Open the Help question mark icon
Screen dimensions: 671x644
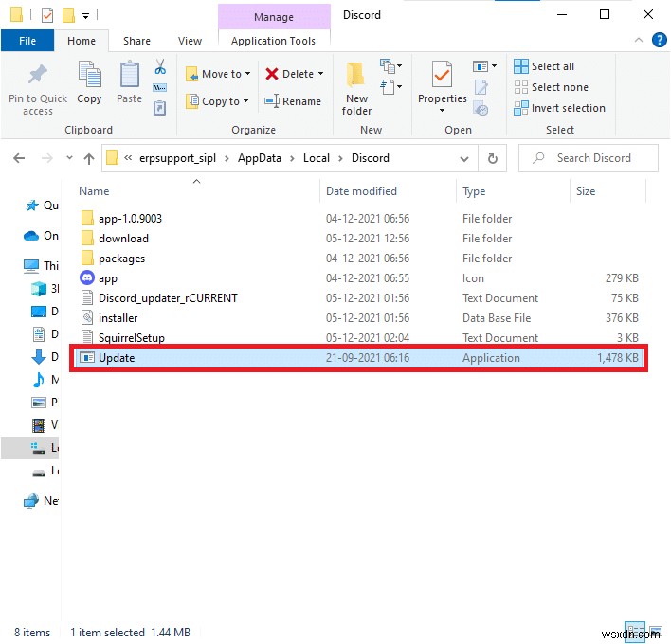(x=659, y=40)
